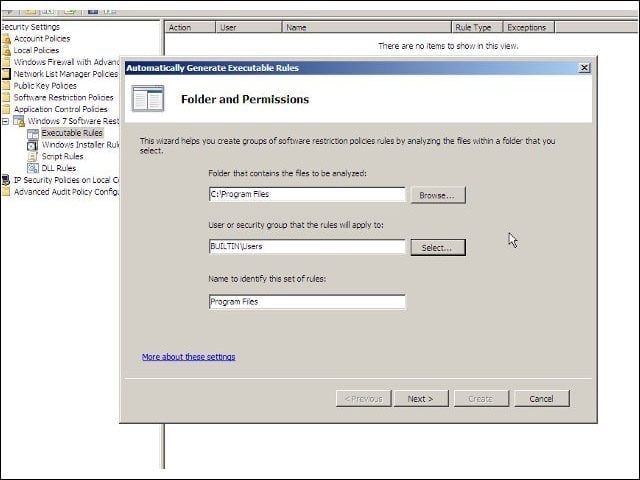Screen dimensions: 640x480
Task: Click the Application Control Policies folder icon
Action: click(x=6, y=109)
